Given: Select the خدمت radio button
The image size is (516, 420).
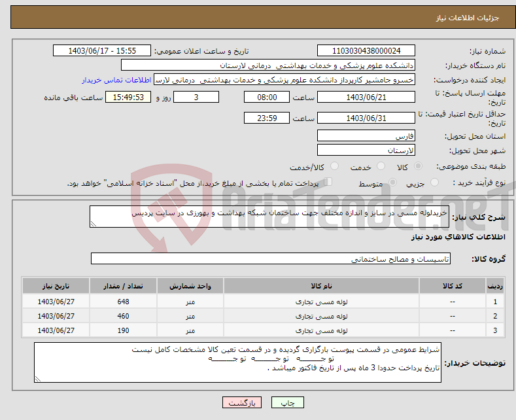Looking at the screenshot, I should (x=381, y=166).
